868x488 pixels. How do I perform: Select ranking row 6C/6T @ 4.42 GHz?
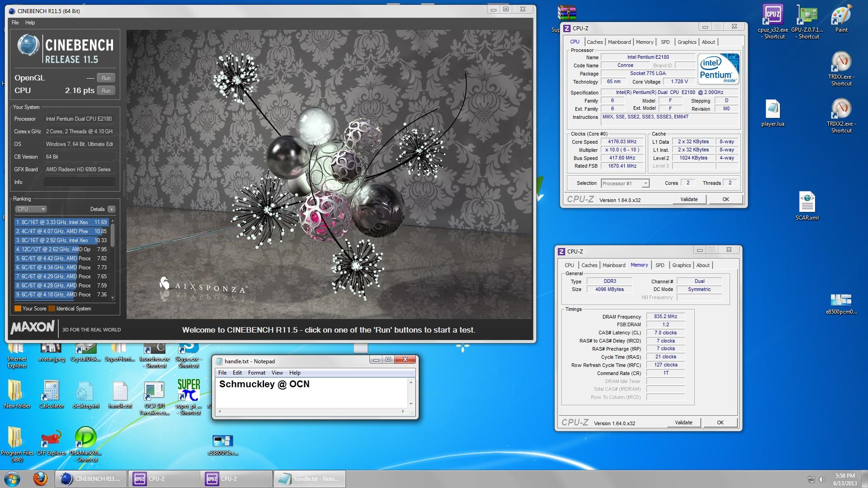point(61,258)
